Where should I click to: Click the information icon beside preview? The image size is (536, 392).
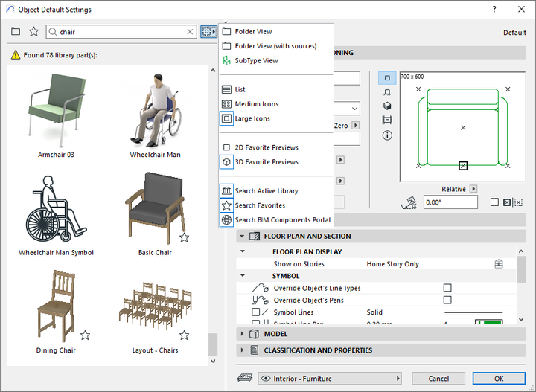[x=387, y=135]
